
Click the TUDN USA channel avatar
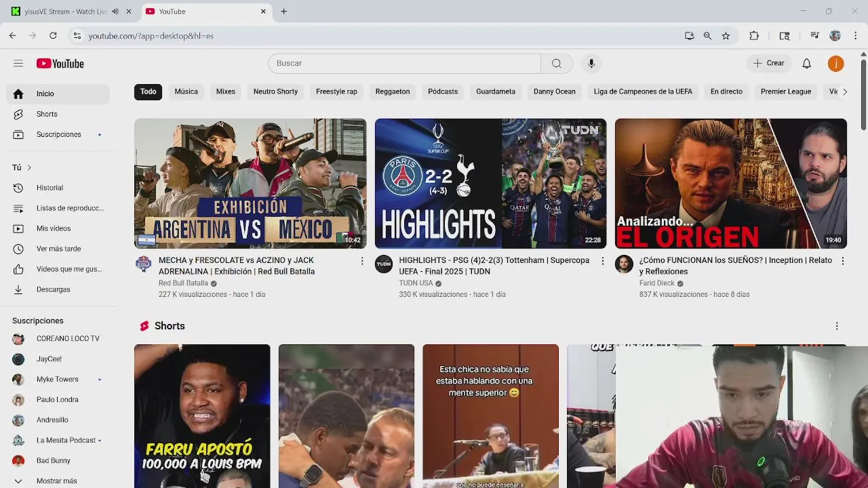(x=384, y=264)
